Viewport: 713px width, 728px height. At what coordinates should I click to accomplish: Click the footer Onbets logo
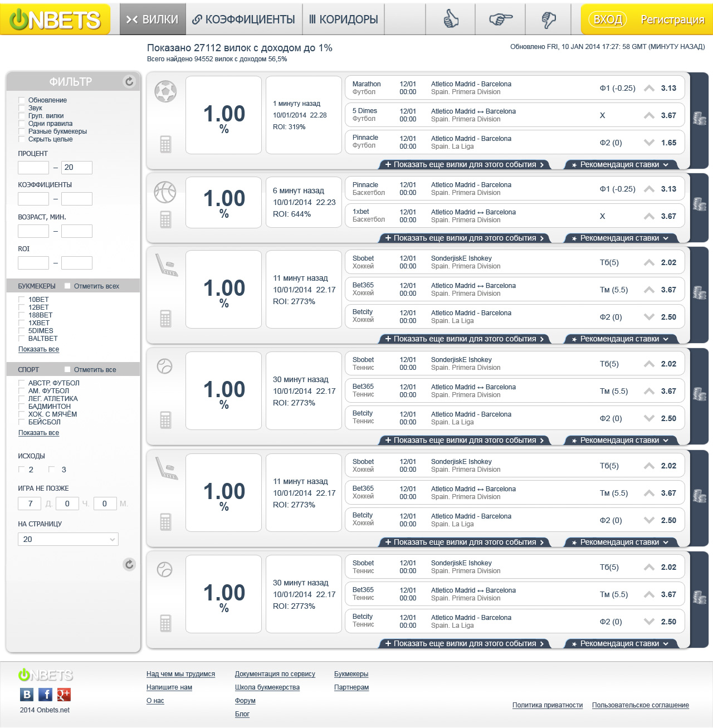click(46, 675)
